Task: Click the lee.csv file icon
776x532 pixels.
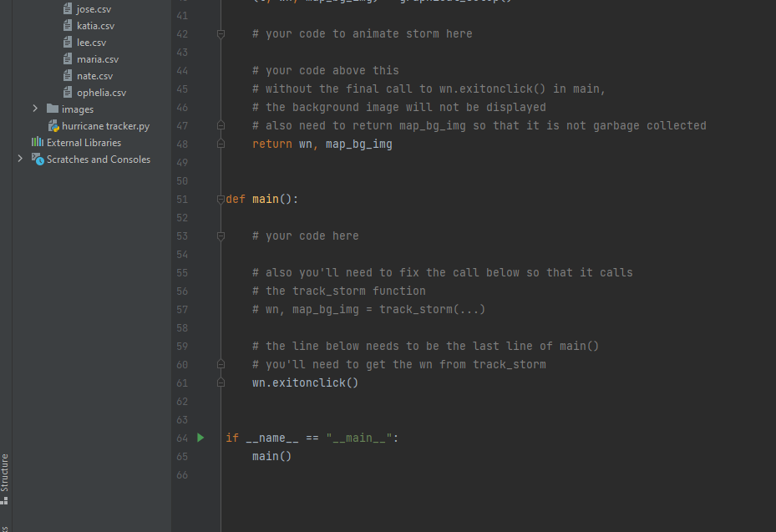Action: click(68, 43)
